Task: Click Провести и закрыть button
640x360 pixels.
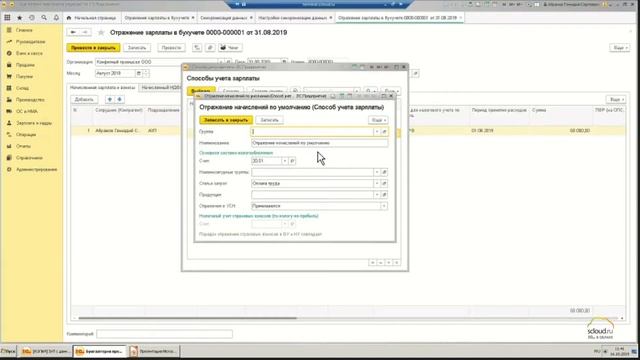Action: click(x=93, y=48)
